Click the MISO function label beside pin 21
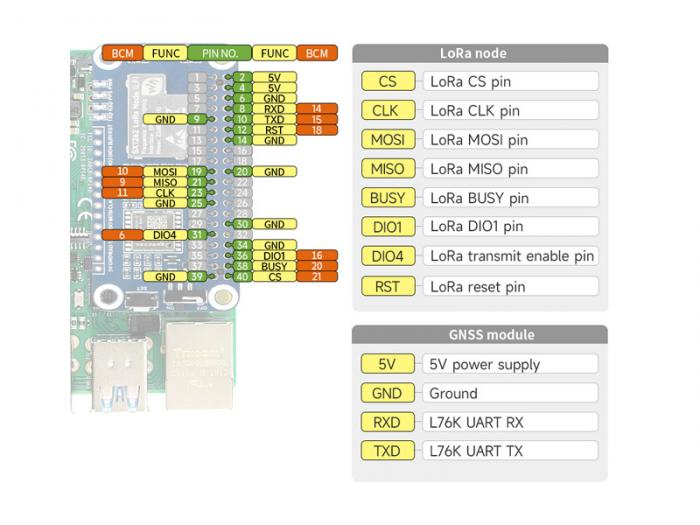Screen dimensions: 700x525 point(165,182)
